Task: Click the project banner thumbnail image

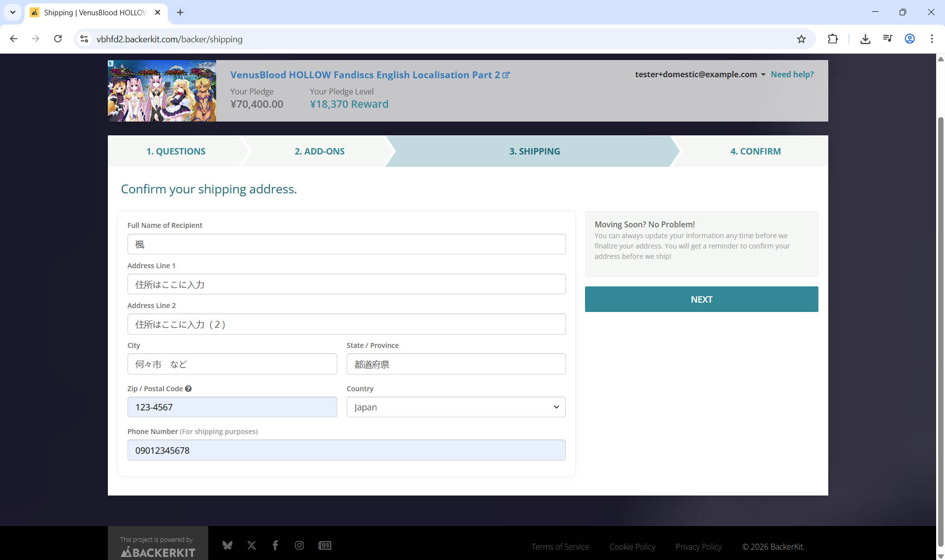Action: pos(162,91)
